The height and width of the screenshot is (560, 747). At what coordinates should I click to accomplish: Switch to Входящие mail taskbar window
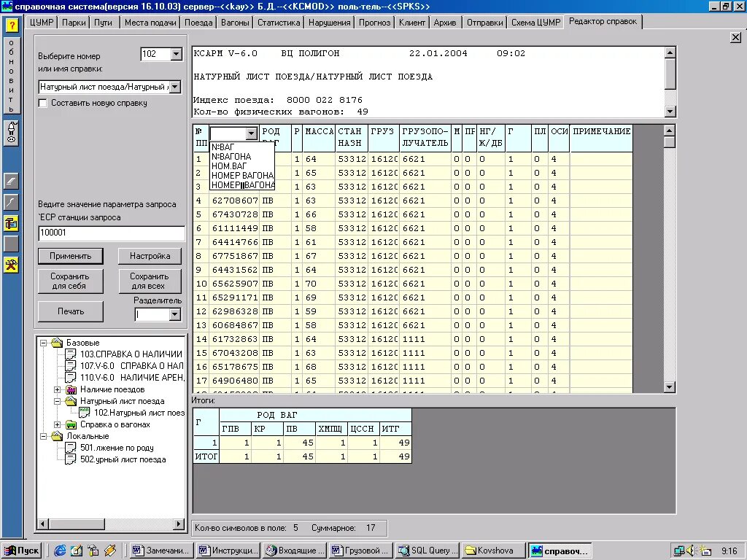pyautogui.click(x=295, y=551)
